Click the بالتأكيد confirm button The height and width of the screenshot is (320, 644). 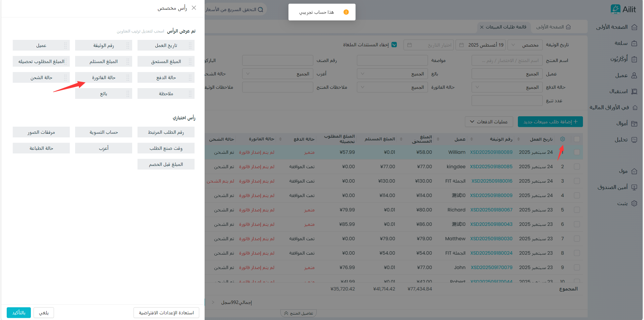[x=19, y=313]
